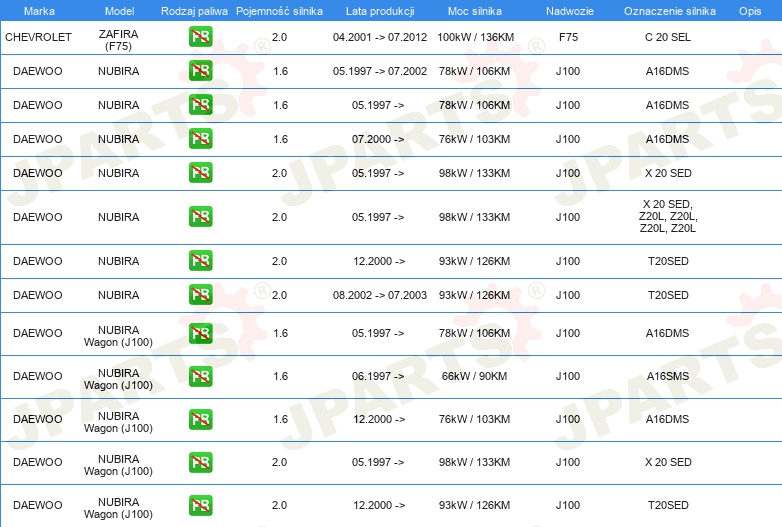The height and width of the screenshot is (527, 782).
Task: Click the Marka column header
Action: 39,11
